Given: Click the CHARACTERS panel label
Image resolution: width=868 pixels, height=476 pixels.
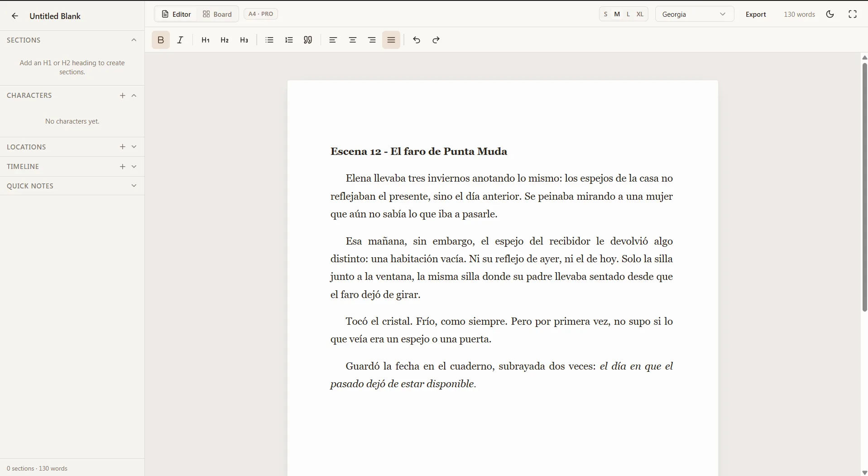Looking at the screenshot, I should (x=29, y=96).
